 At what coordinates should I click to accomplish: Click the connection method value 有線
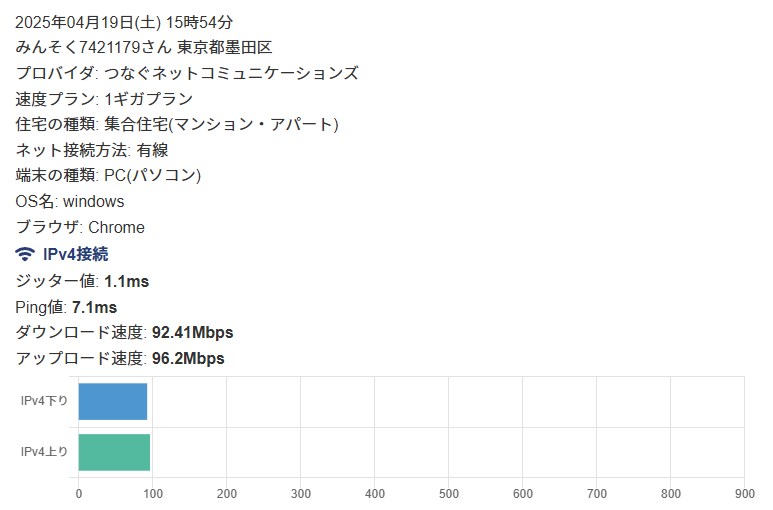tap(152, 150)
